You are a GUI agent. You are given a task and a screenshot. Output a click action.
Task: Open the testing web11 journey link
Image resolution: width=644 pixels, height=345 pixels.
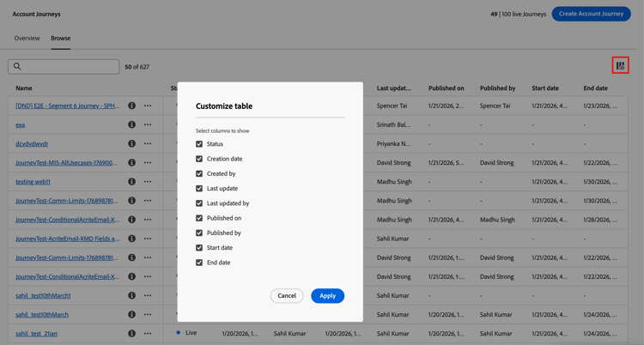pos(33,182)
